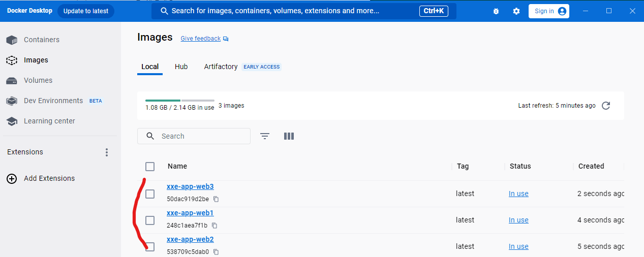Open the manage columns icon

pos(289,136)
